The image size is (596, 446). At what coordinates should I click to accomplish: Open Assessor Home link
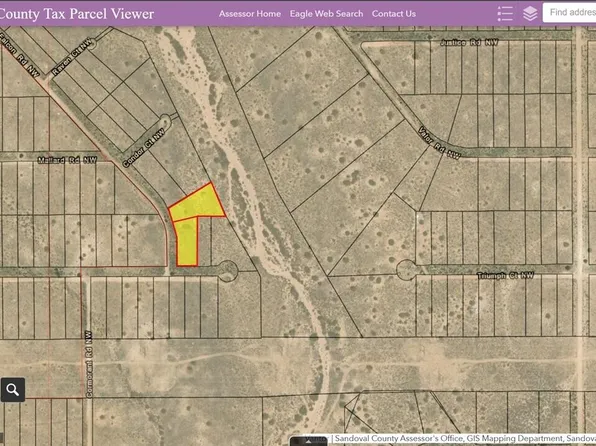(x=250, y=14)
